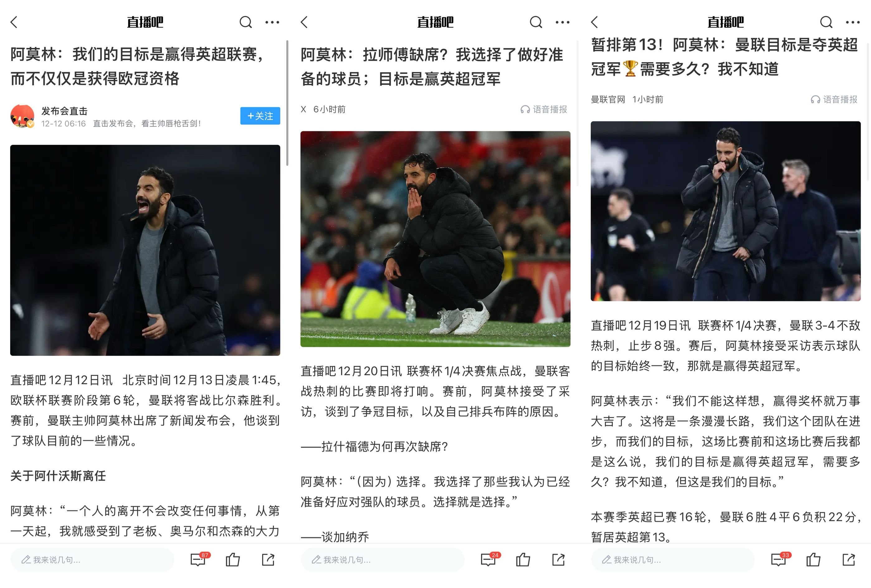Start 语音播报 in the 曼联官网 article
This screenshot has height=588, width=871.
click(x=834, y=99)
